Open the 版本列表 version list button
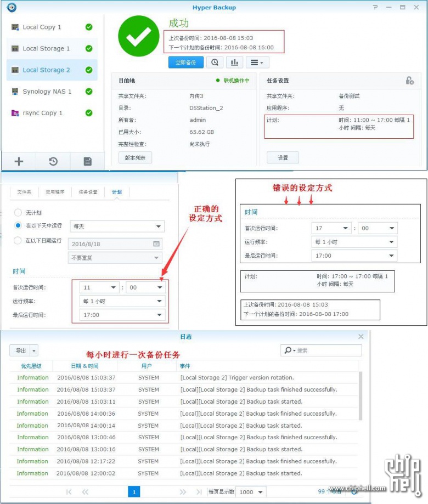The width and height of the screenshot is (428, 504). (135, 157)
